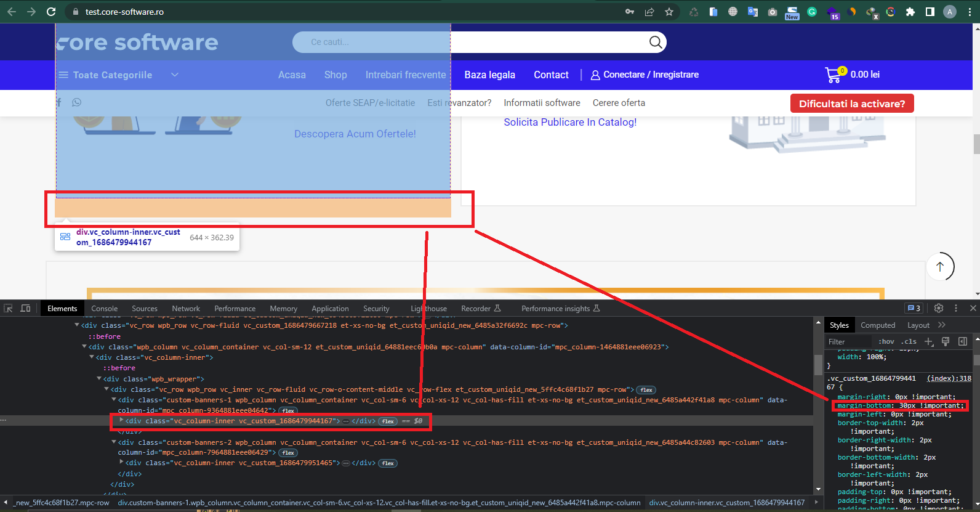Go forward using the browser forward arrow

click(x=31, y=12)
